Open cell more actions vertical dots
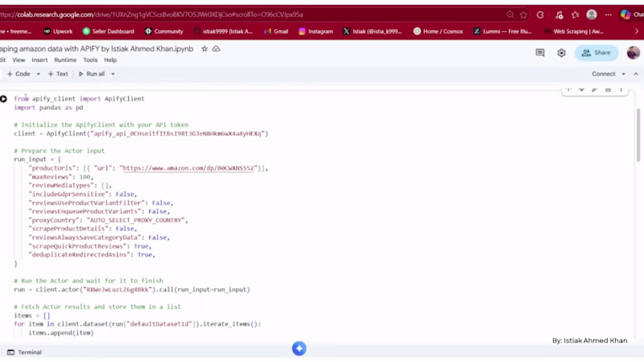Image resolution: width=644 pixels, height=362 pixels. tap(621, 89)
